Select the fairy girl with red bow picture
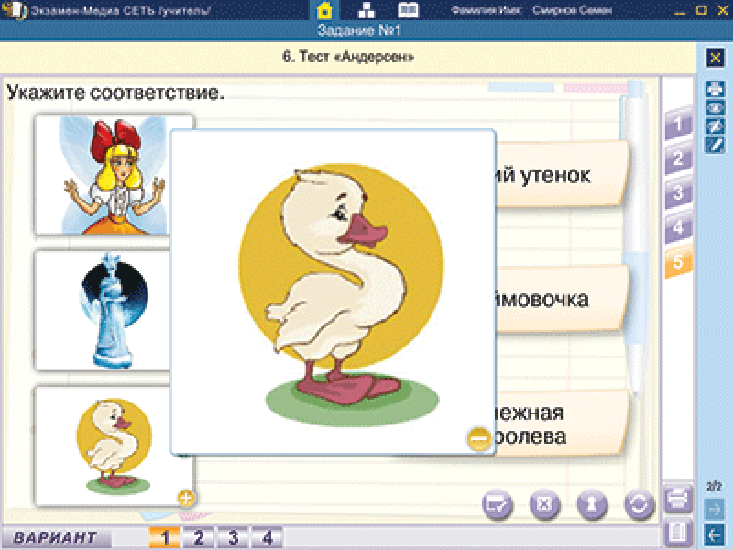The image size is (733, 550). (x=114, y=175)
